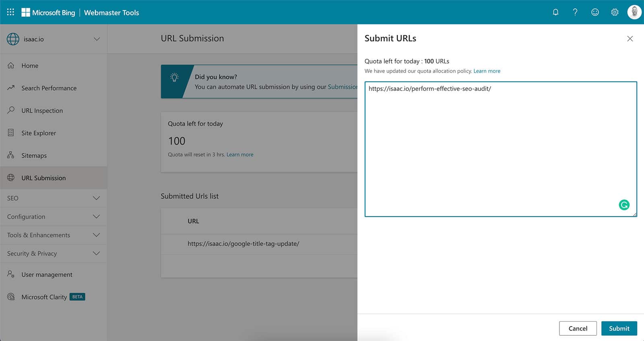644x341 pixels.
Task: Click the Submit button
Action: pos(619,329)
